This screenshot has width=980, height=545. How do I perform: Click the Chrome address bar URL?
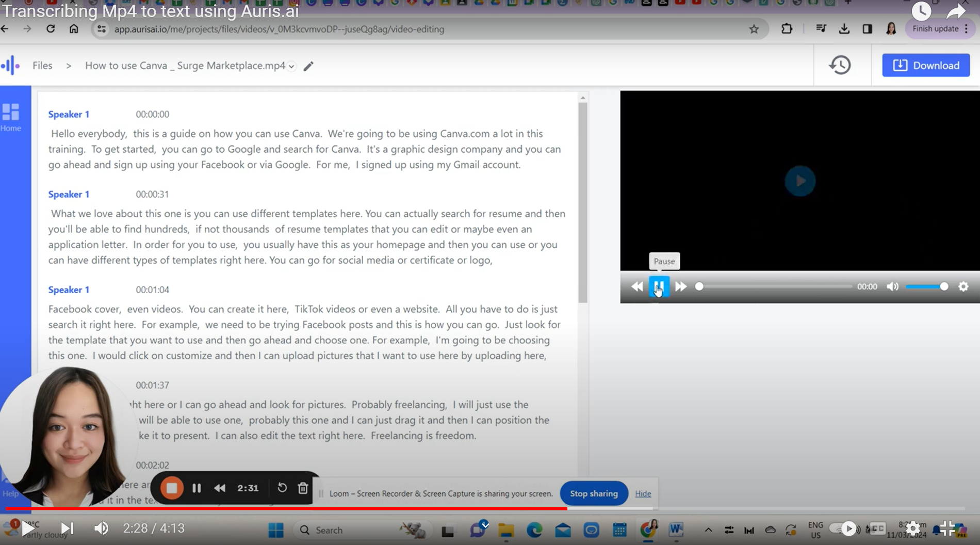279,29
